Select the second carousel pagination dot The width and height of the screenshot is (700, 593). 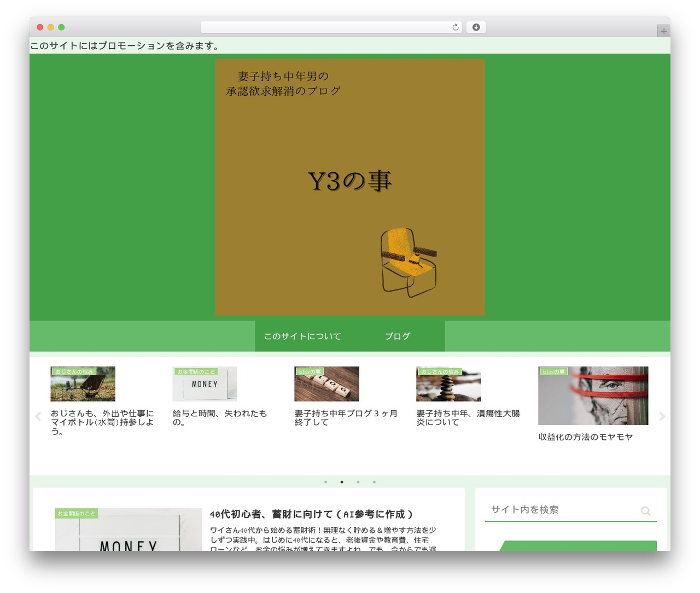pos(342,482)
